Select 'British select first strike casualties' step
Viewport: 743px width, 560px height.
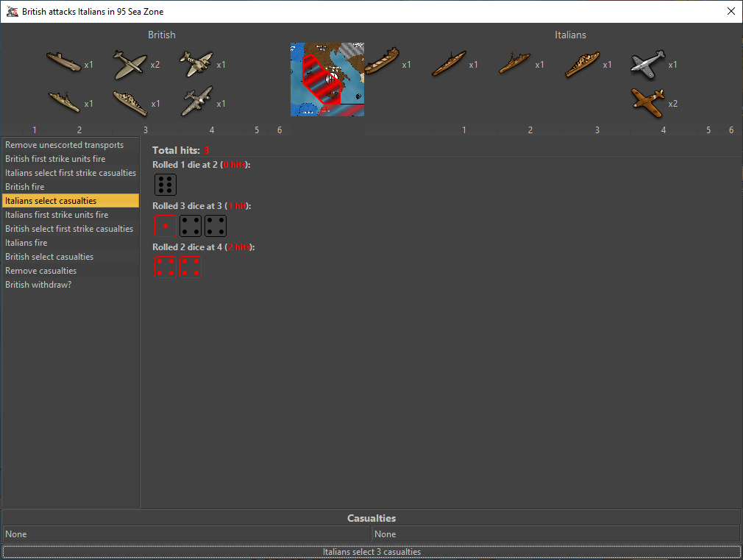[x=71, y=229]
